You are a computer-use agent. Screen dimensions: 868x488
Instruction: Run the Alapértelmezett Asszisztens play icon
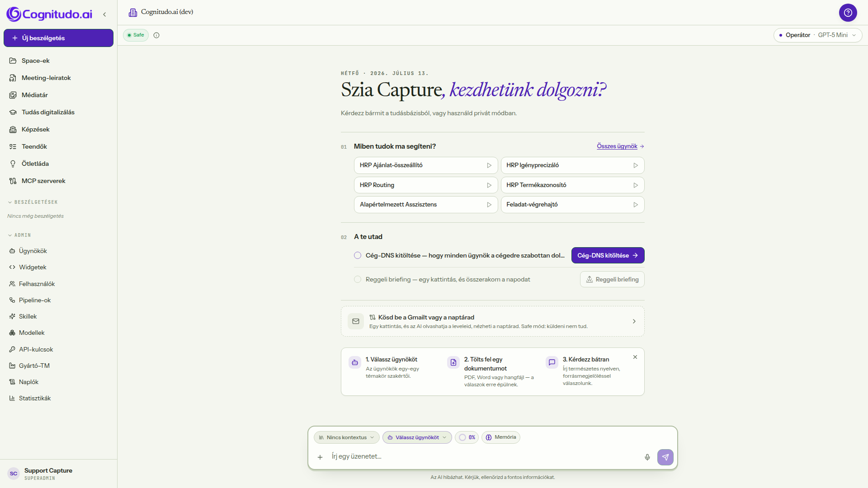click(x=489, y=205)
